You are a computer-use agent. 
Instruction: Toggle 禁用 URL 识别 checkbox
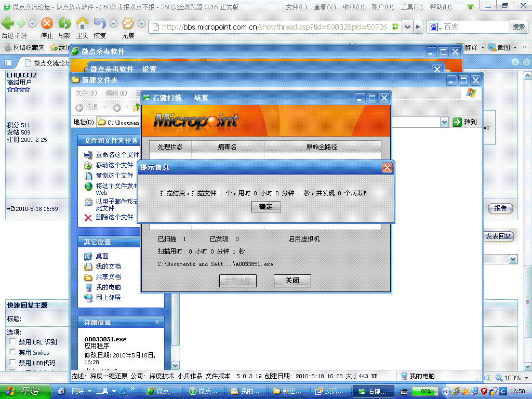[x=12, y=342]
